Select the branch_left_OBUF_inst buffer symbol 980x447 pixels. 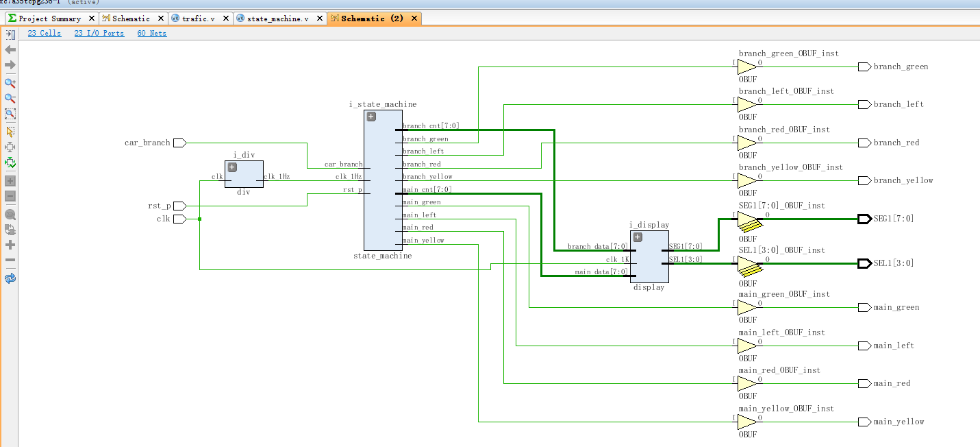coord(747,104)
